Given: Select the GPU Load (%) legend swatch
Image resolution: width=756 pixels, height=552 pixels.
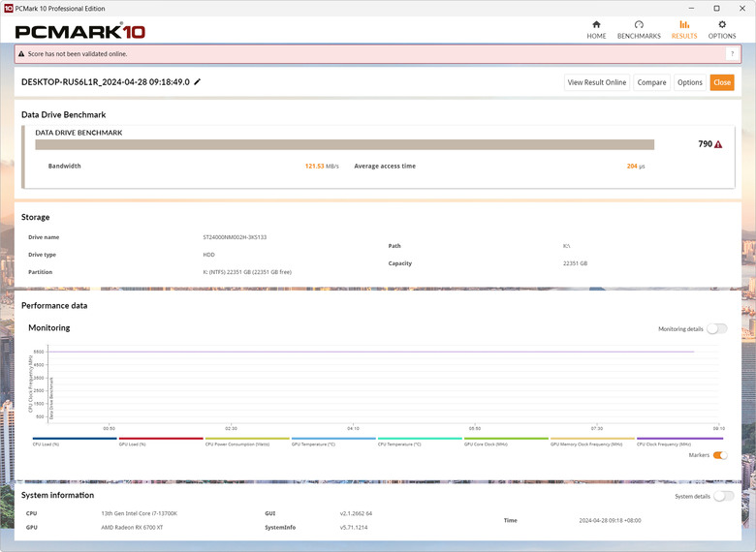Looking at the screenshot, I should coord(161,439).
